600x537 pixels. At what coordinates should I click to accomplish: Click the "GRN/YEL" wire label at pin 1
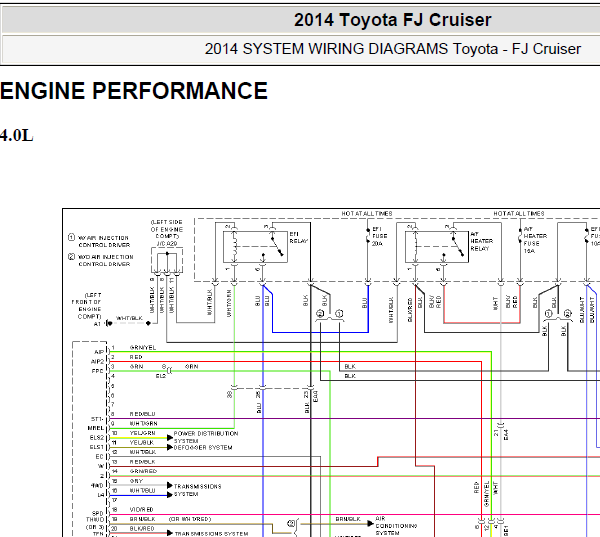pos(143,348)
